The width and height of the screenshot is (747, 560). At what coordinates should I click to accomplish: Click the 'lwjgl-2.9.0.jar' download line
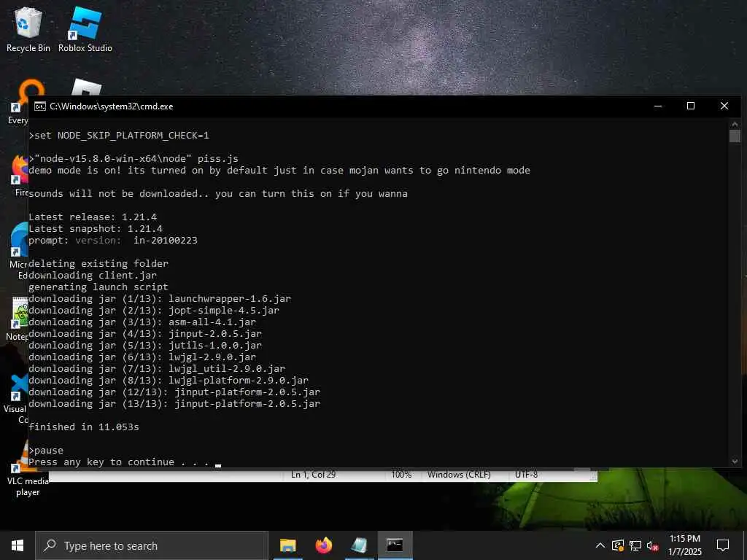click(142, 357)
